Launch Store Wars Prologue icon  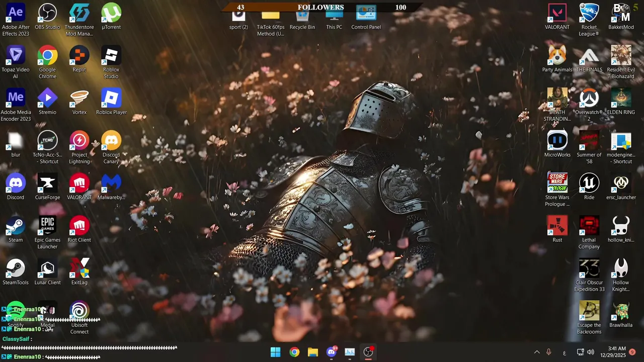pos(557,191)
